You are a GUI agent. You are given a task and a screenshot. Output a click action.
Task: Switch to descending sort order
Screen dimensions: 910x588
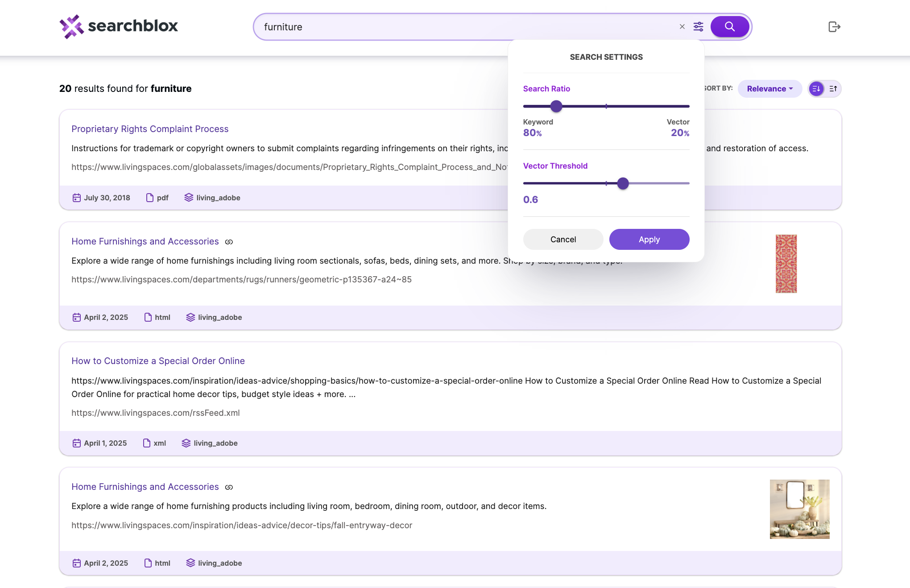[816, 89]
